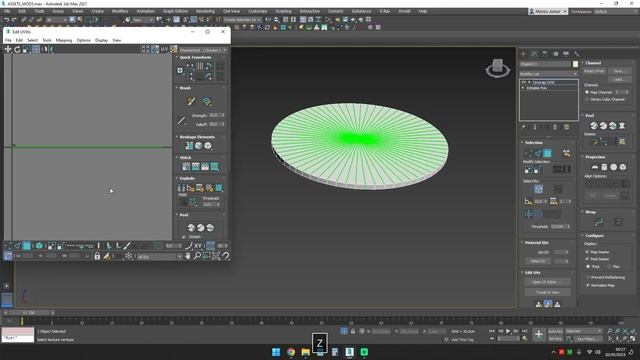Open the Display menu in Edit UVWs
640x360 pixels.
[102, 40]
